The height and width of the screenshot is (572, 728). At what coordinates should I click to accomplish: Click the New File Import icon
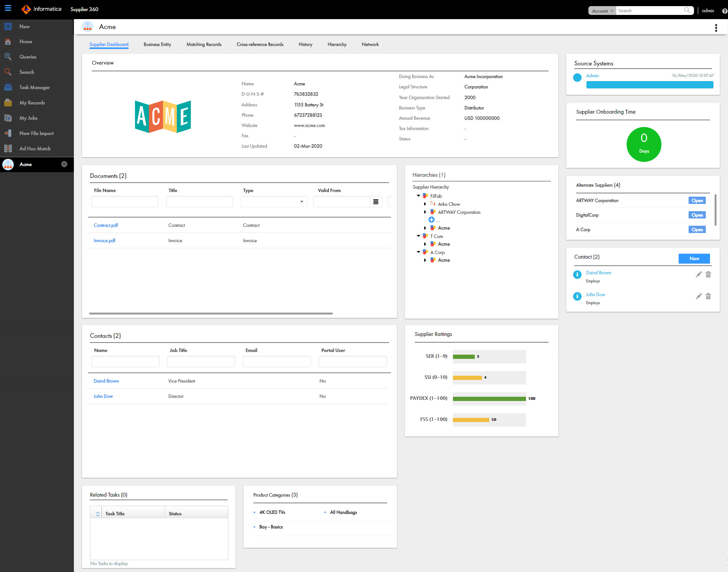(8, 133)
